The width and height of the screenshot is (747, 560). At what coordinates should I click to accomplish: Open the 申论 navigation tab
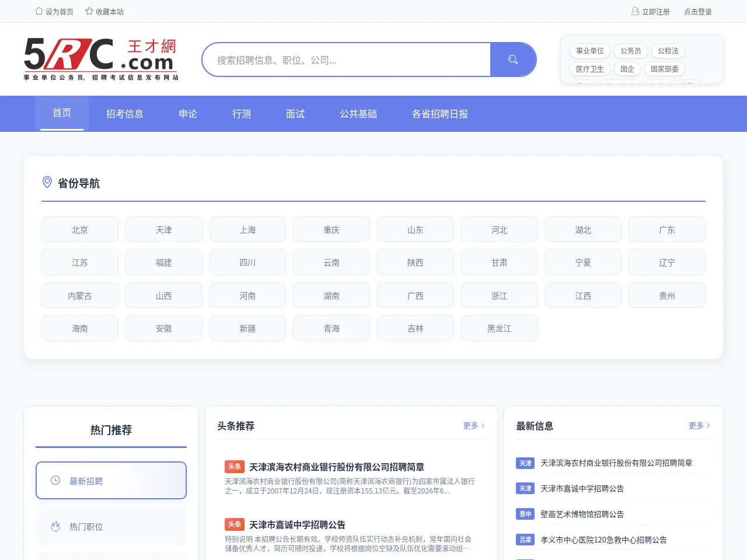click(188, 114)
